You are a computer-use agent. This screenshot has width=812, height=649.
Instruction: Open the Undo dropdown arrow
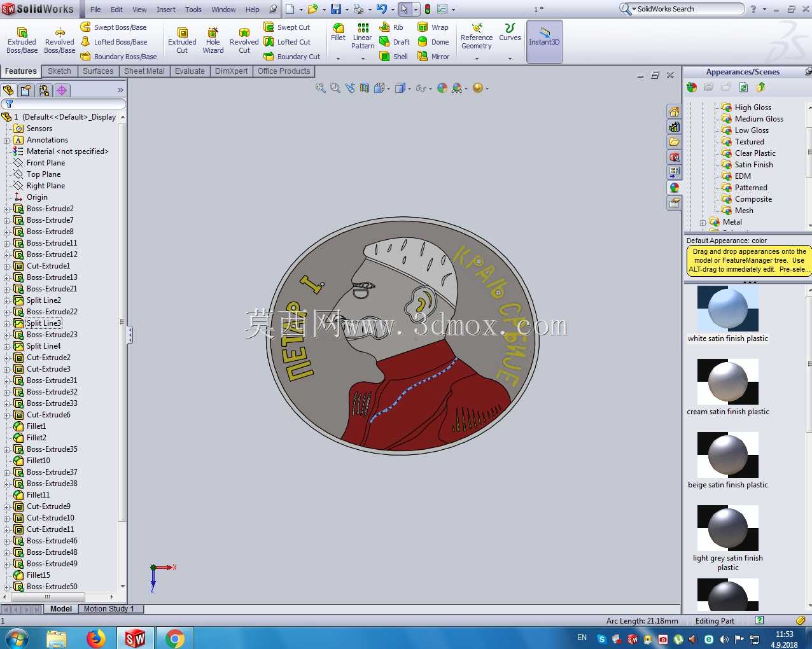[393, 10]
